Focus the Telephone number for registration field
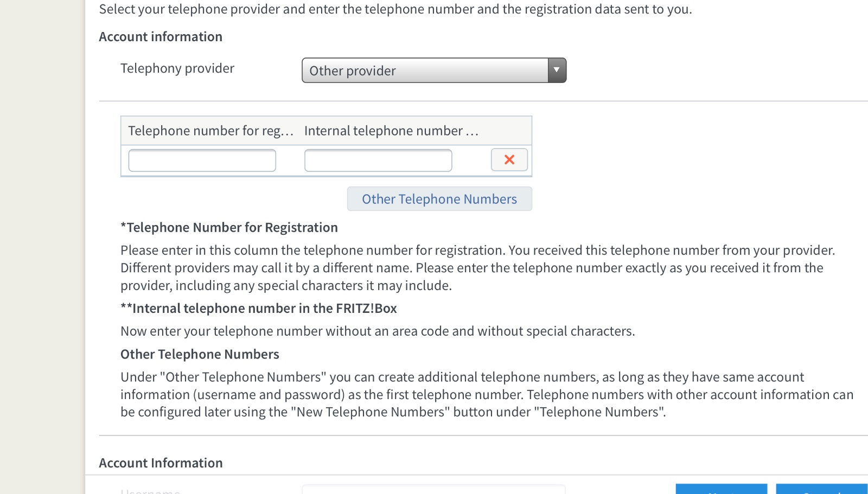Viewport: 868px width, 494px height. [x=202, y=161]
